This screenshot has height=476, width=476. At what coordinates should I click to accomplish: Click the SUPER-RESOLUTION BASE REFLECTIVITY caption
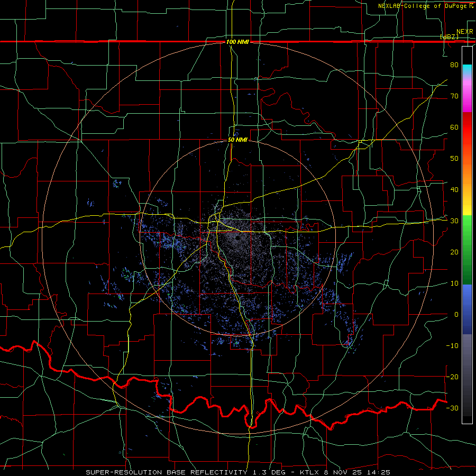click(x=166, y=472)
